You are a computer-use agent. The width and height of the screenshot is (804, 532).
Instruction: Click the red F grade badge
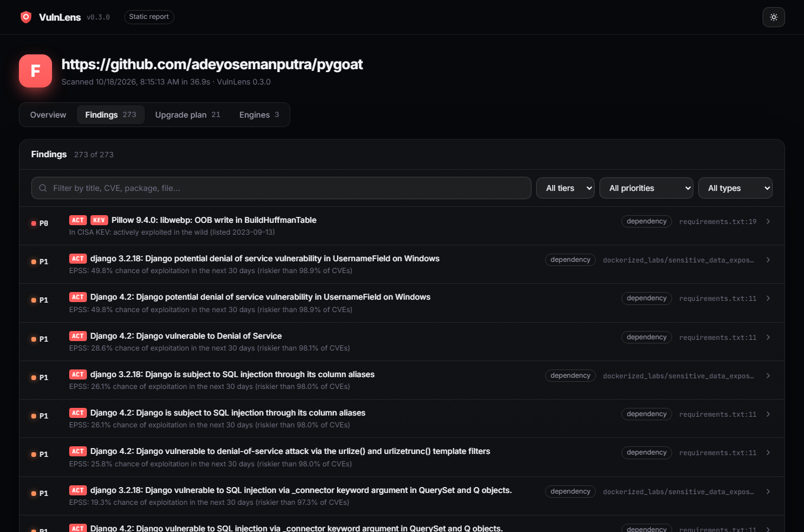(x=35, y=71)
